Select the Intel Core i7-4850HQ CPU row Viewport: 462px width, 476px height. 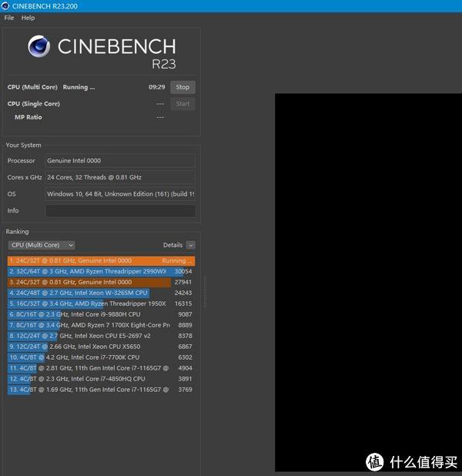coord(102,379)
